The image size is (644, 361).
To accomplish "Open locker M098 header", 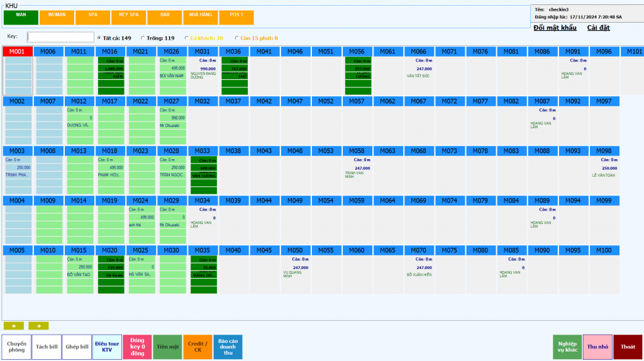I will [604, 151].
